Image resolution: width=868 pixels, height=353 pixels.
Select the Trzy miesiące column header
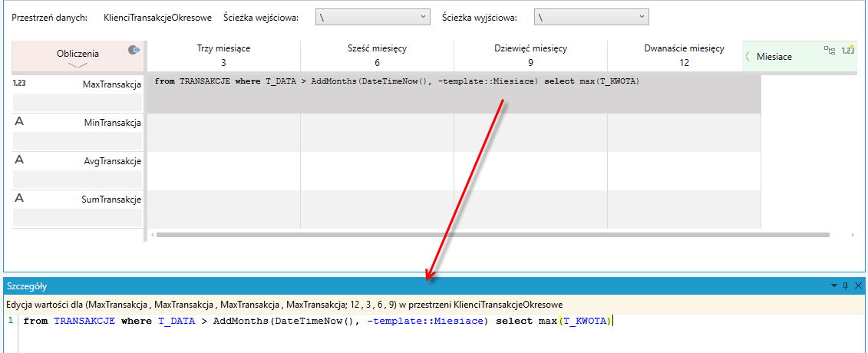[223, 55]
